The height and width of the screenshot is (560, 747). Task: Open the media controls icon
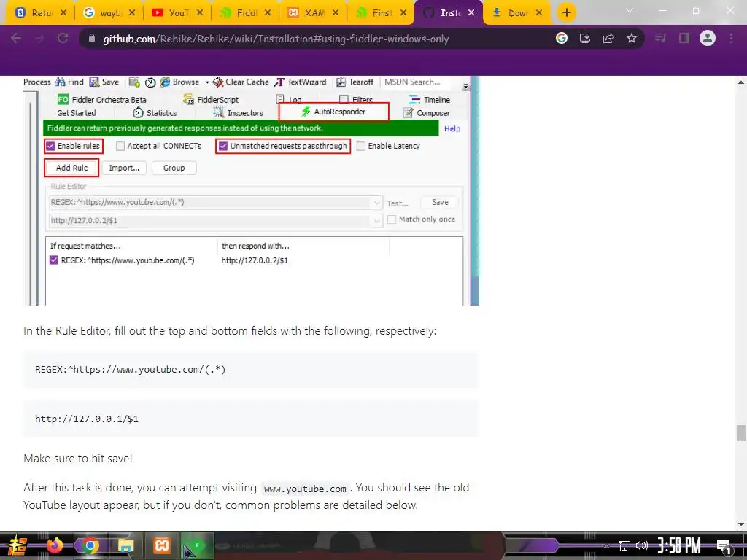coord(660,38)
